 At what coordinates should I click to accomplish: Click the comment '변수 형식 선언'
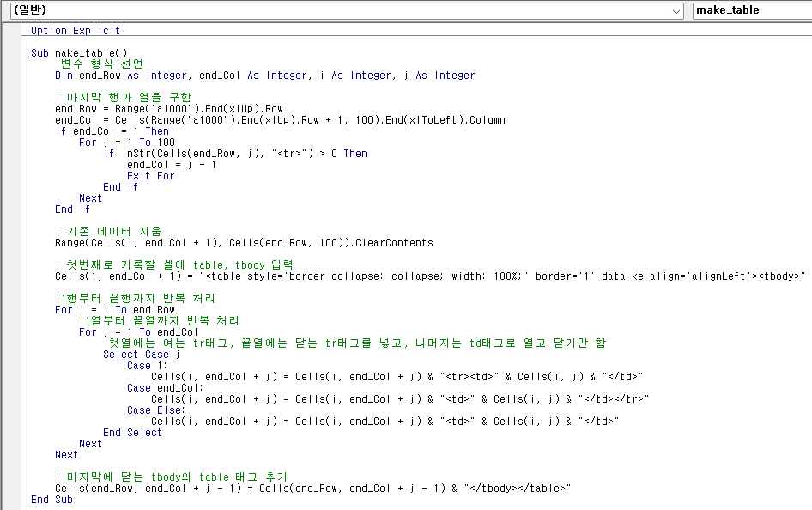99,64
